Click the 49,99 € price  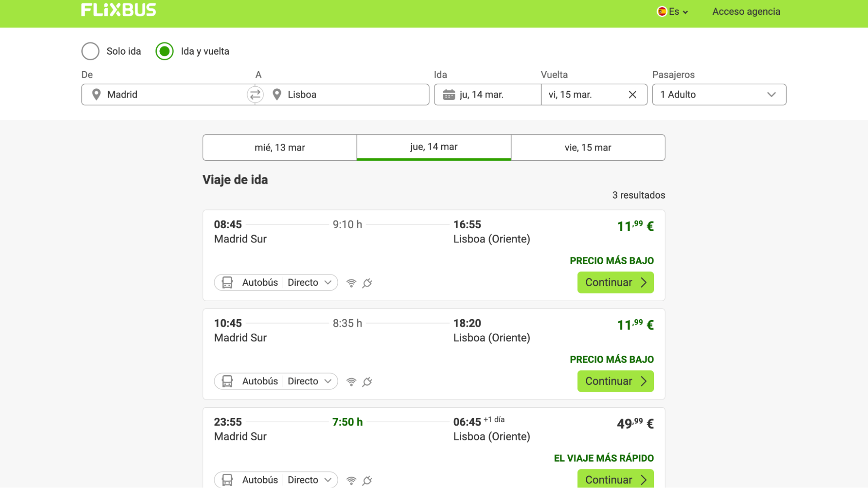pos(635,423)
